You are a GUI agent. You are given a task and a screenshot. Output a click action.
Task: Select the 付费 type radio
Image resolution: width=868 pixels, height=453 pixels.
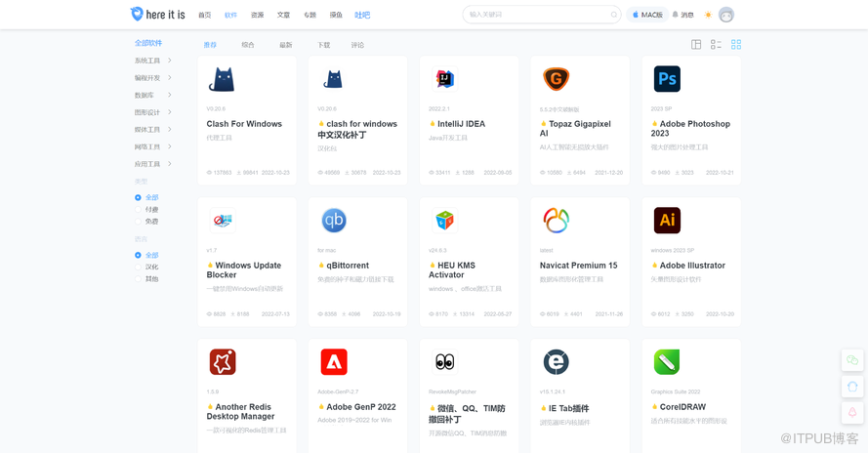[146, 209]
